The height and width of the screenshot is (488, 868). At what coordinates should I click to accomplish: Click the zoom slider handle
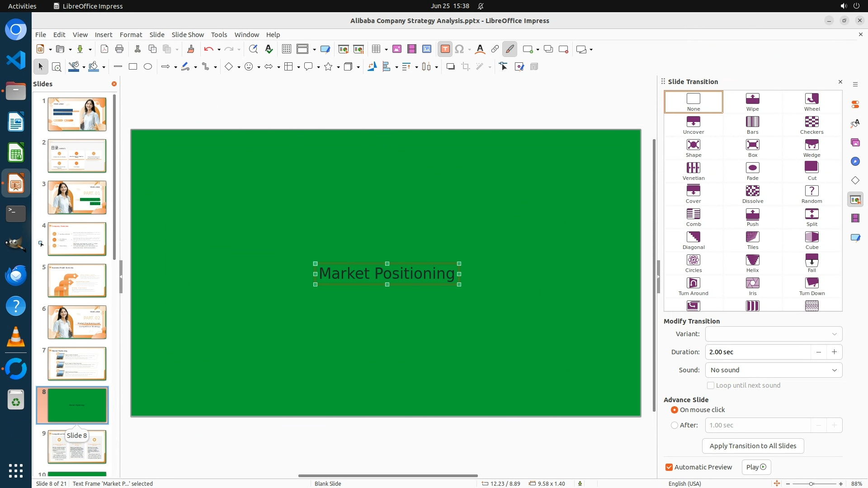tap(811, 483)
